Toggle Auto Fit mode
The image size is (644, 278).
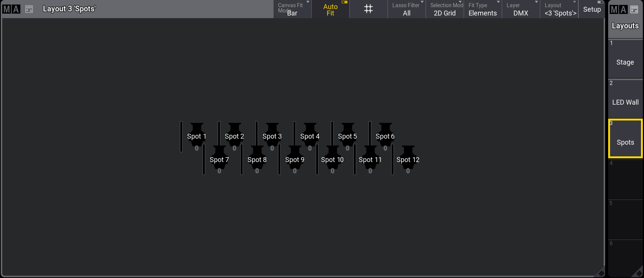click(330, 9)
